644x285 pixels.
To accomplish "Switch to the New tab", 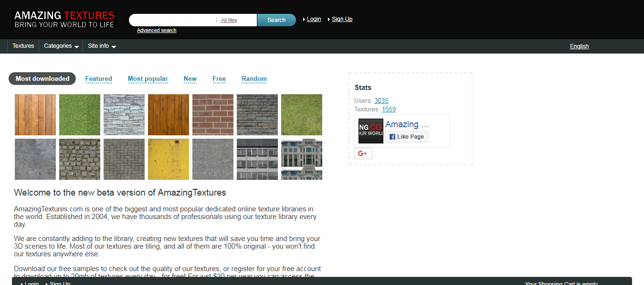I will pyautogui.click(x=190, y=79).
